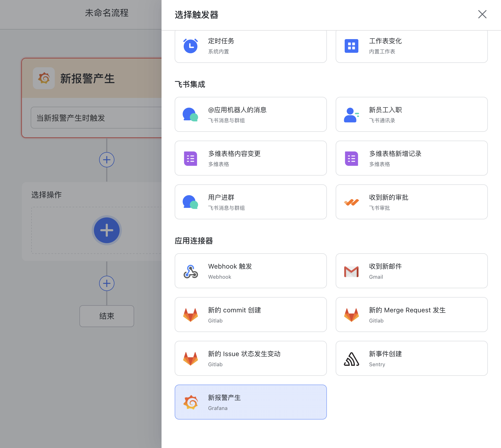Click the contact icon for 新员工入职
Screen dimensions: 501x448
[351, 114]
